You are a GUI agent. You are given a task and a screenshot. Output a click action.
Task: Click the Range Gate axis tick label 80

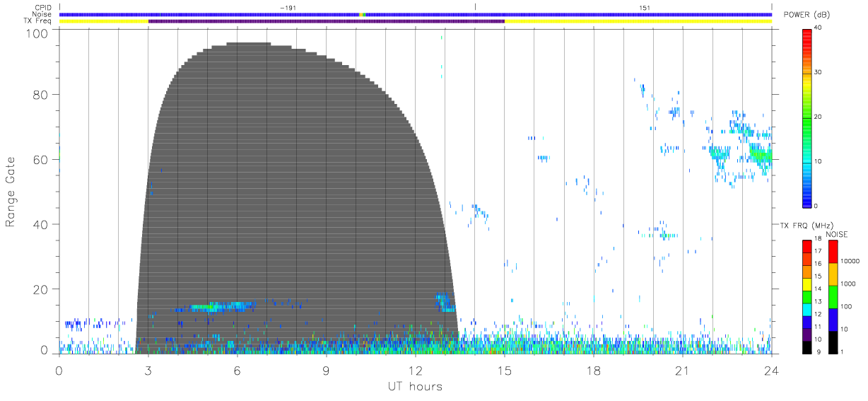point(42,94)
